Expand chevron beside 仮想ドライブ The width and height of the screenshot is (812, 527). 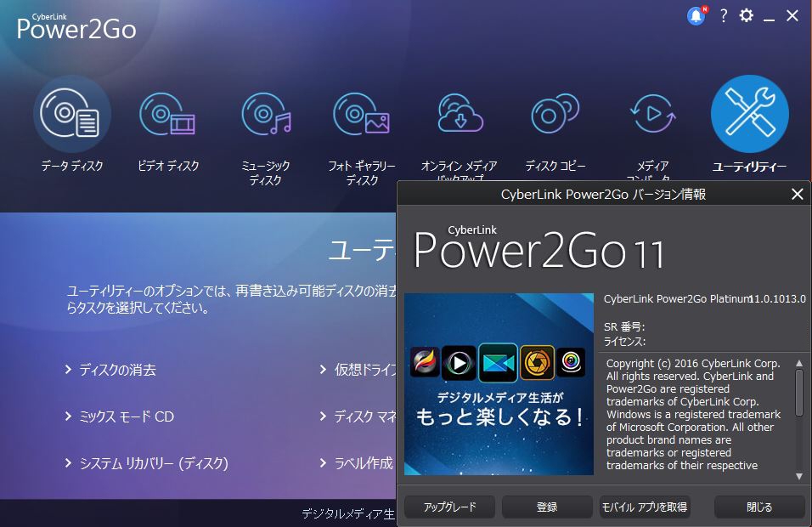pos(323,370)
